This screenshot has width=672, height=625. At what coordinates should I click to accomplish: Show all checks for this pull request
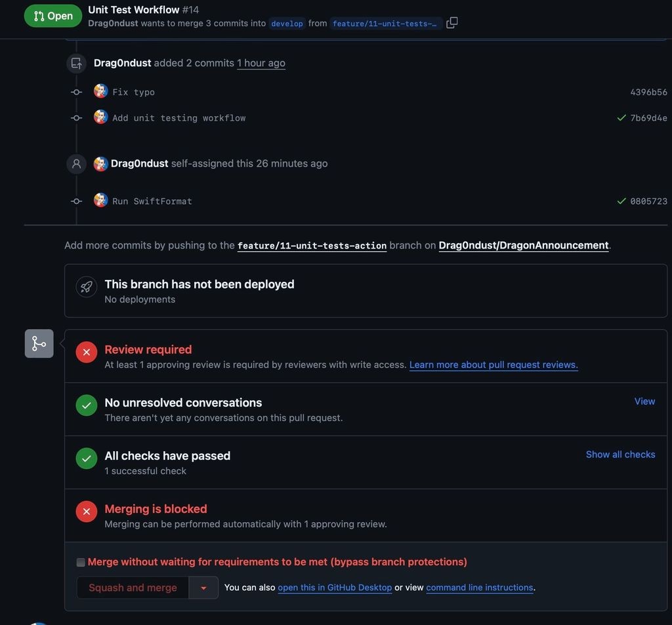[x=620, y=454]
